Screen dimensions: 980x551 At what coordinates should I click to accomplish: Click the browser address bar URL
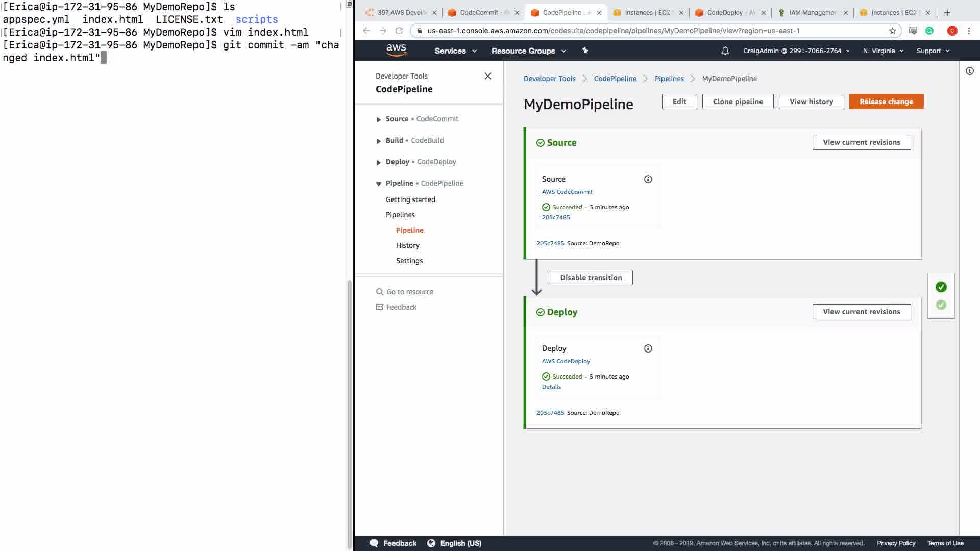tap(612, 31)
